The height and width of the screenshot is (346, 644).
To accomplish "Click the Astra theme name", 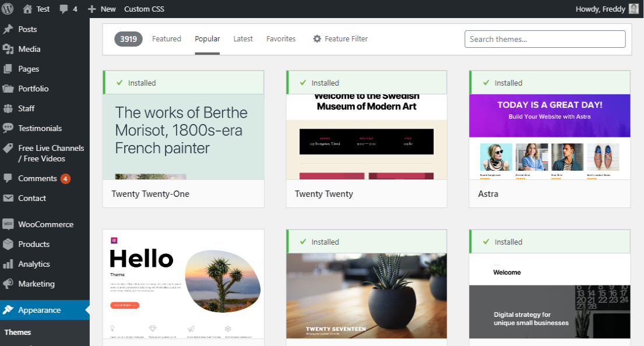I will [x=488, y=194].
